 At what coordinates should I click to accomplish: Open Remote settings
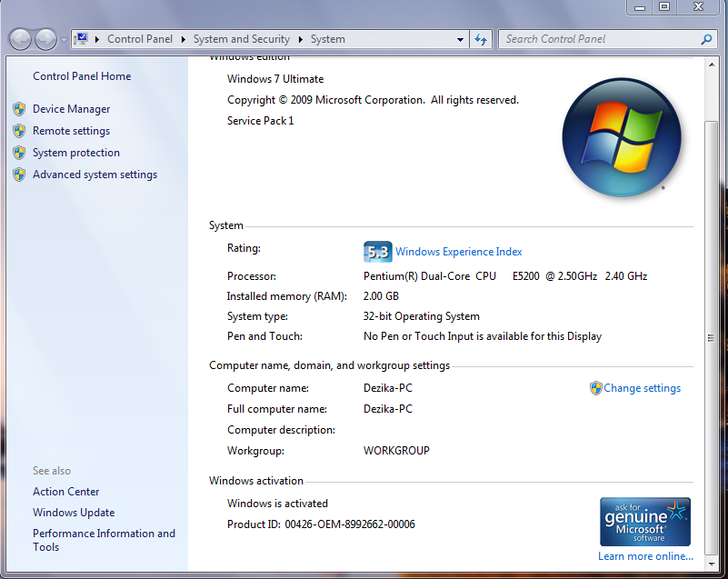72,131
